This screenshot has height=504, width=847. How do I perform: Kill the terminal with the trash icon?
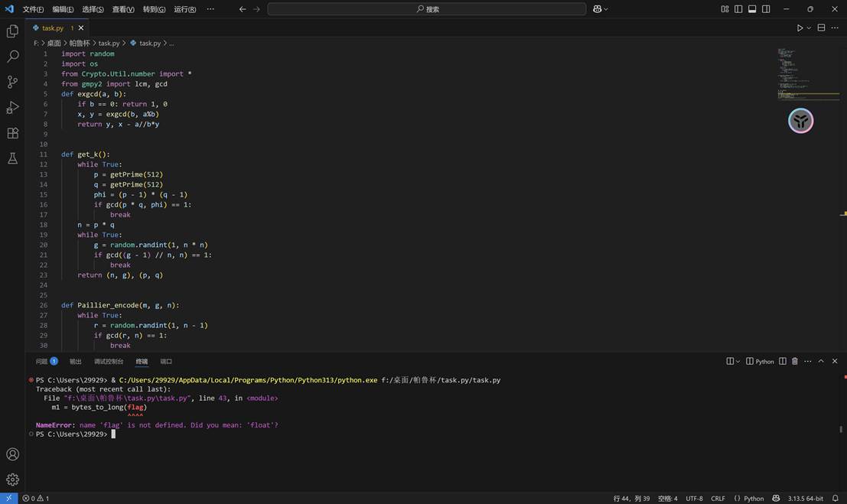pos(794,361)
